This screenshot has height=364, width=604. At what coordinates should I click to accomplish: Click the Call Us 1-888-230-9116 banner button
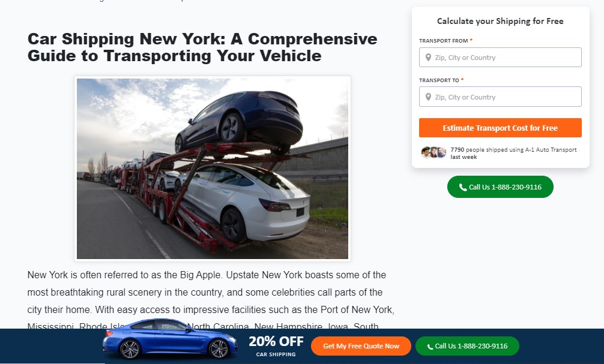click(467, 346)
